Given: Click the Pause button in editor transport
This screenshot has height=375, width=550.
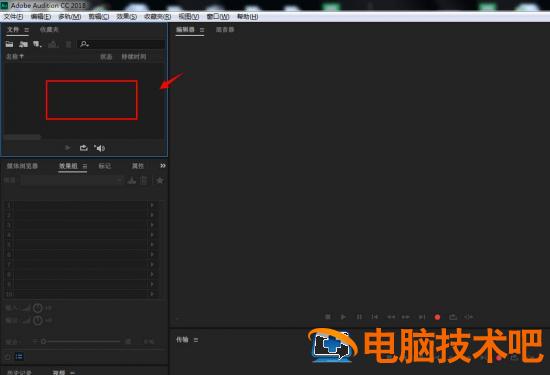Looking at the screenshot, I should click(359, 317).
